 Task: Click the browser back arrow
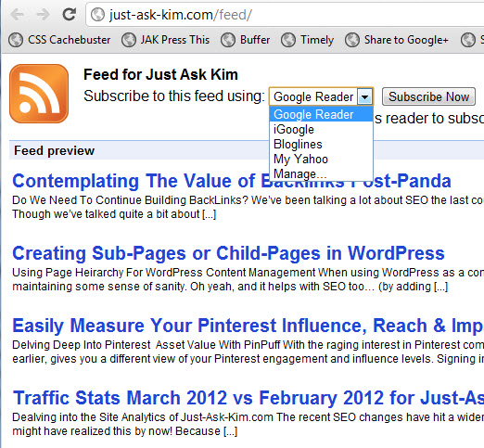click(18, 14)
